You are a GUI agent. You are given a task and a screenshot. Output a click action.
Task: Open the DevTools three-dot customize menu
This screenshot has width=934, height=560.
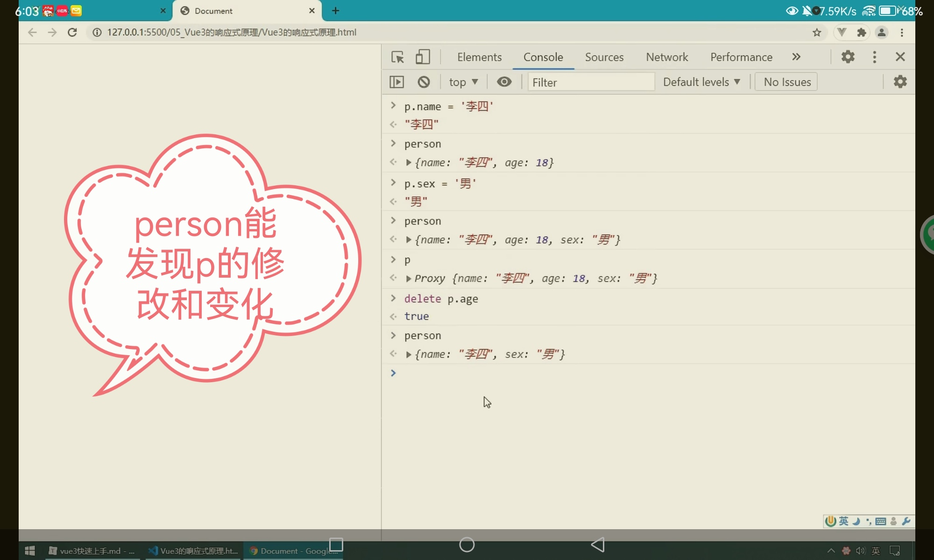[x=874, y=57]
